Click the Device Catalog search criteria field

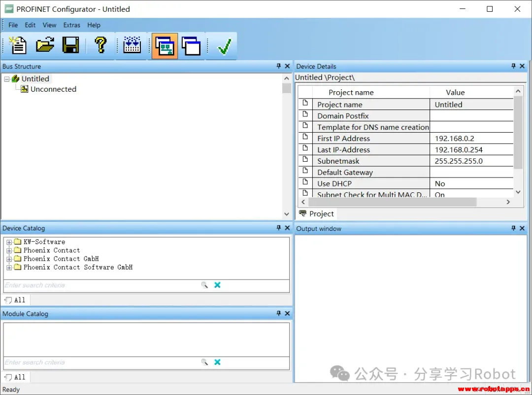click(x=102, y=286)
